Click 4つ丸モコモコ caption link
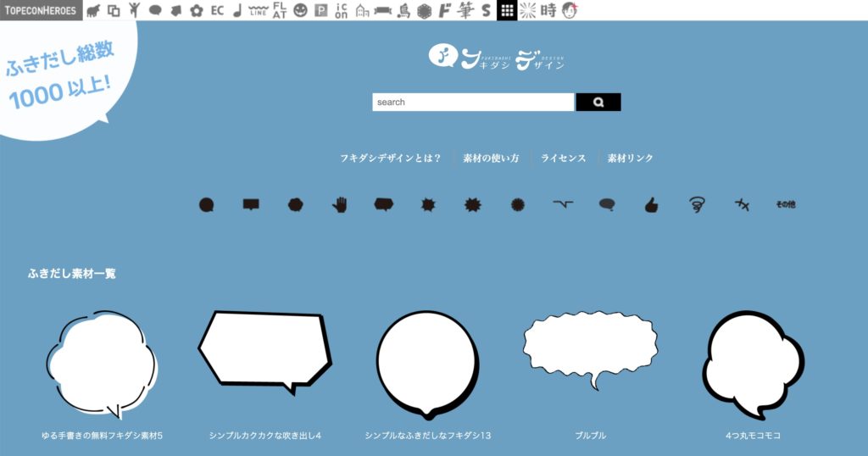 tap(754, 436)
